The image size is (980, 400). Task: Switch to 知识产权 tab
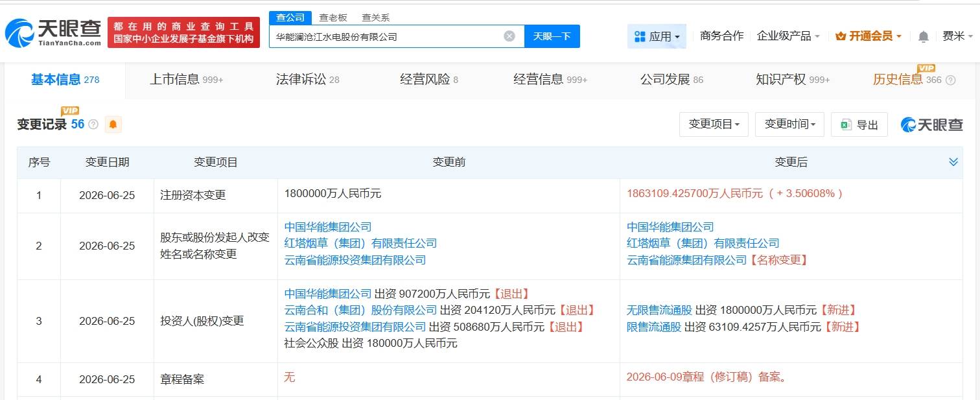(793, 80)
